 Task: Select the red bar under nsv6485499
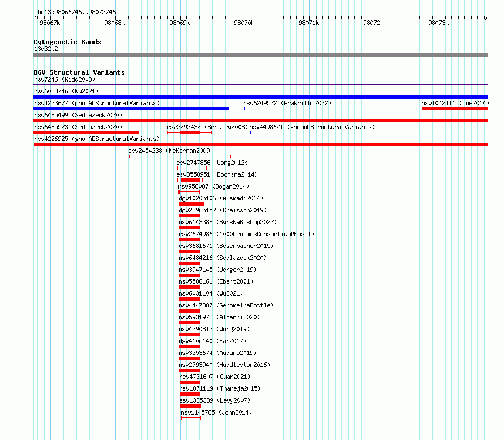260,121
